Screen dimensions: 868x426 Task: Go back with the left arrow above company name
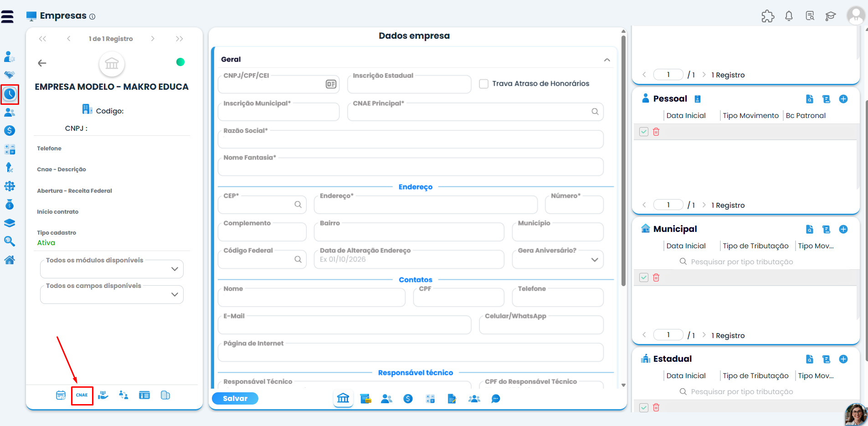(42, 63)
